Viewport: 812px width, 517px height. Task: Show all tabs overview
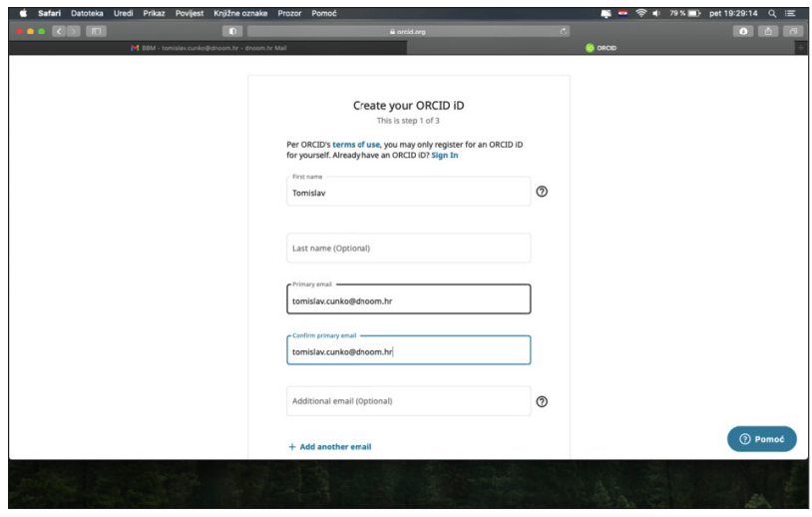794,32
